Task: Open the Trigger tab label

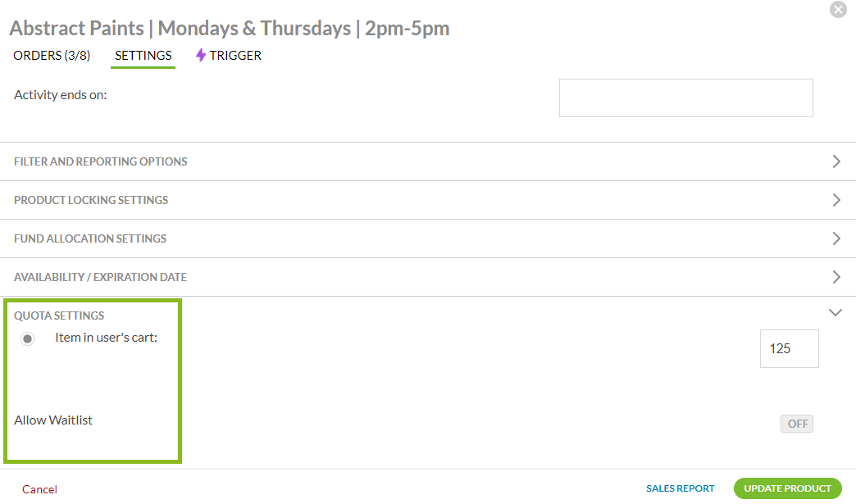Action: tap(235, 56)
